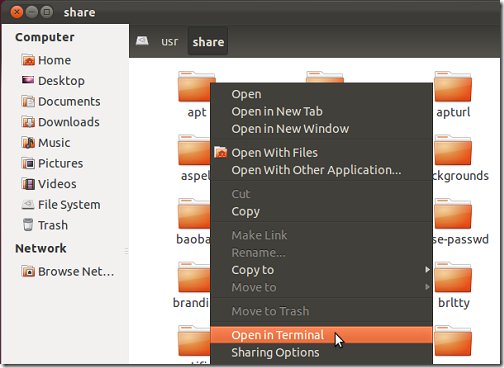This screenshot has height=368, width=504.
Task: Click the brltty folder name label
Action: [454, 303]
